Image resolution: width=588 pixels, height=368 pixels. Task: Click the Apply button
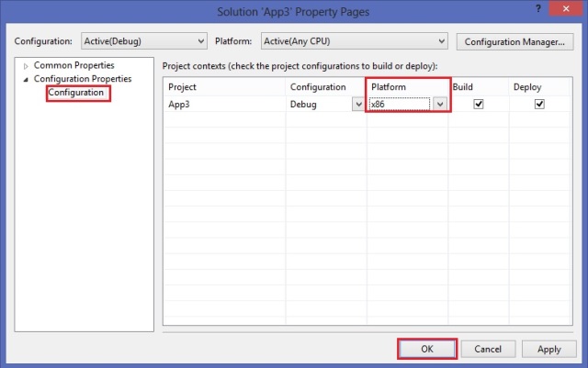click(549, 349)
